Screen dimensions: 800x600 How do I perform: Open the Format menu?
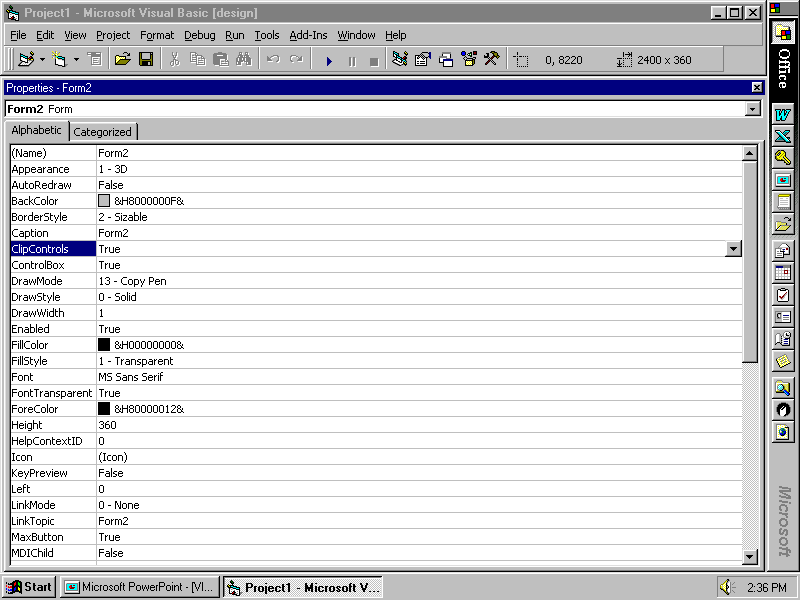pyautogui.click(x=157, y=35)
